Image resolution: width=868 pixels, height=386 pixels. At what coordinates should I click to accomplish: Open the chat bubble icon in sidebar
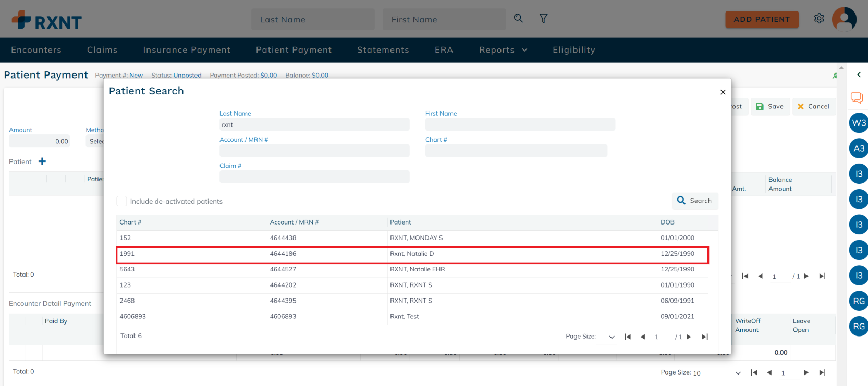pos(857,98)
